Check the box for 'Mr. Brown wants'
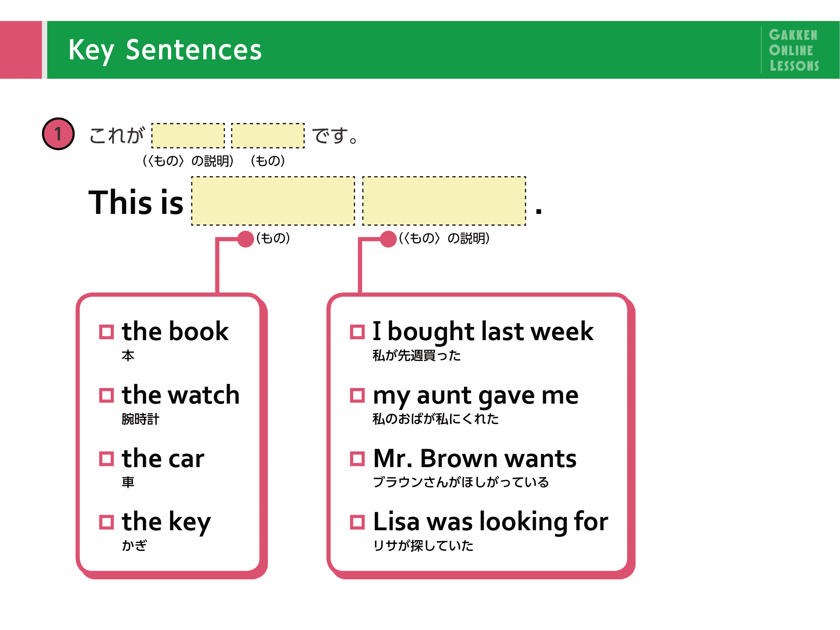 [357, 458]
